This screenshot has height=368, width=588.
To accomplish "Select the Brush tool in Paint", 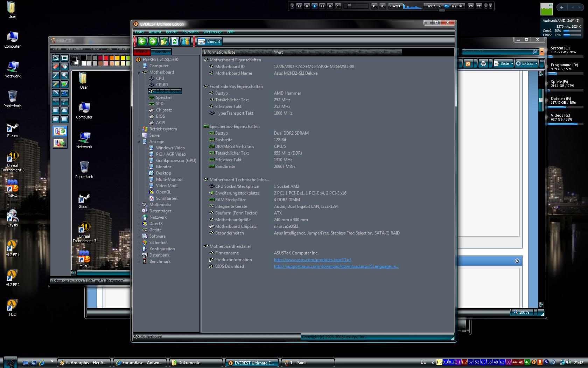I will pos(64,84).
